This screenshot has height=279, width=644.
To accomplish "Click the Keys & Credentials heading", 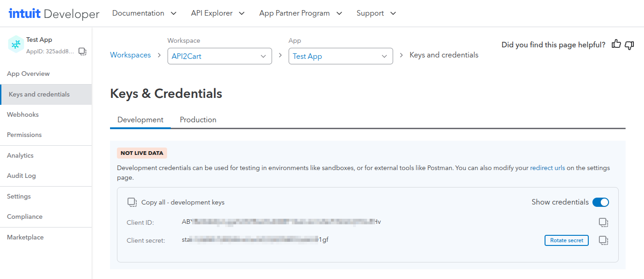I will (x=166, y=93).
